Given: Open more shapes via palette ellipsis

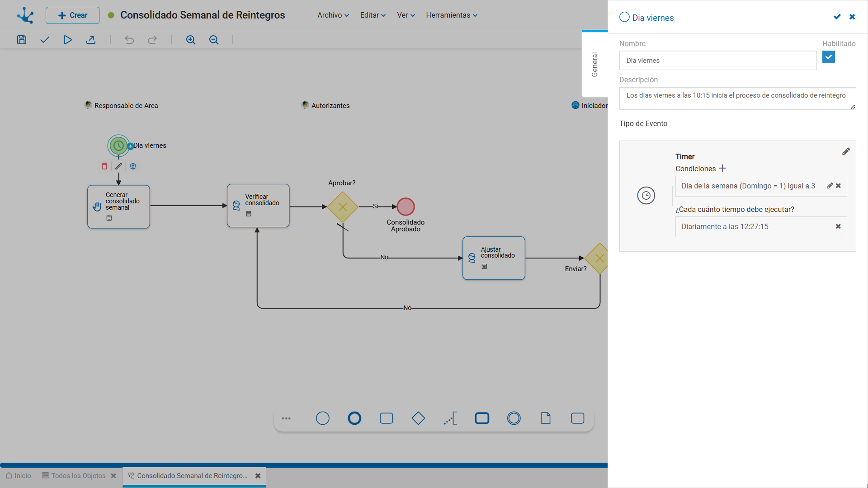Looking at the screenshot, I should 286,418.
